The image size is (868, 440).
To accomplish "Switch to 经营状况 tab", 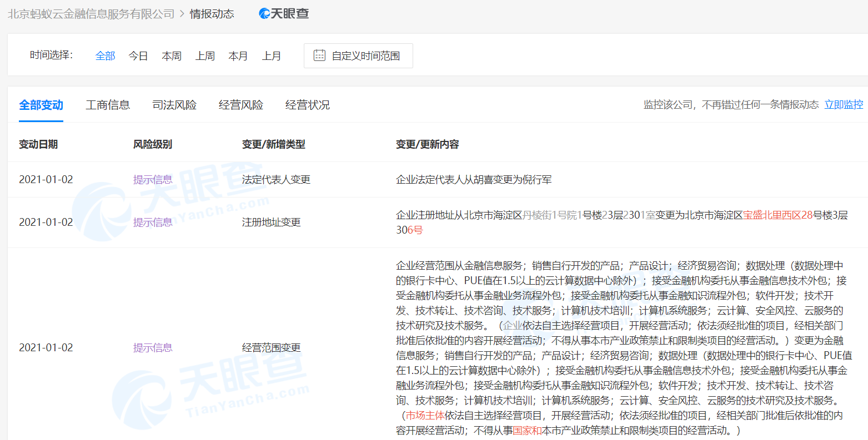I will click(308, 105).
